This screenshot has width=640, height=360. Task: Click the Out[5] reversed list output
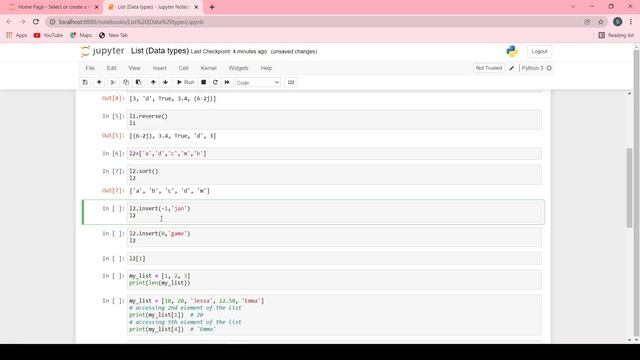coord(173,136)
